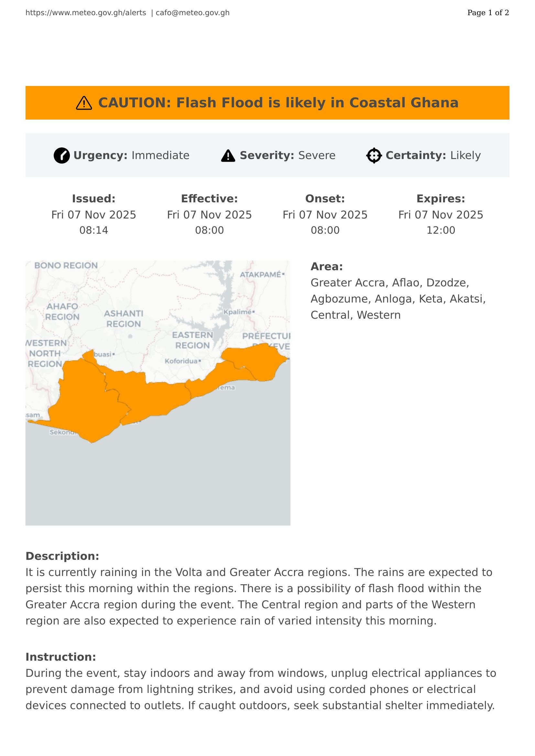The width and height of the screenshot is (535, 756).
Task: Click the Expires heading
Action: (x=441, y=198)
